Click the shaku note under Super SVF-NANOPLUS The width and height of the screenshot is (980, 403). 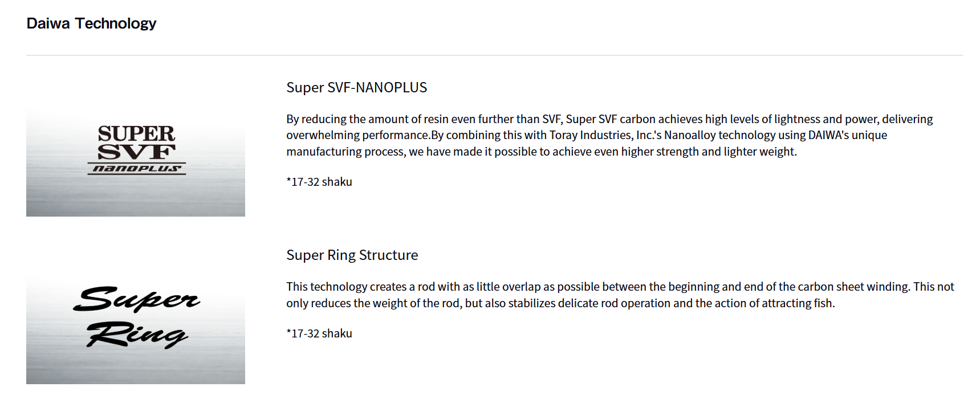pyautogui.click(x=319, y=182)
